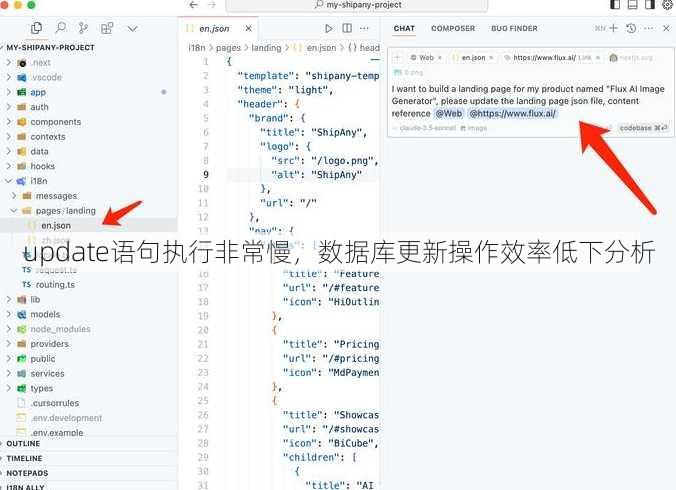The height and width of the screenshot is (490, 676).
Task: Close the chat panel
Action: click(x=666, y=28)
